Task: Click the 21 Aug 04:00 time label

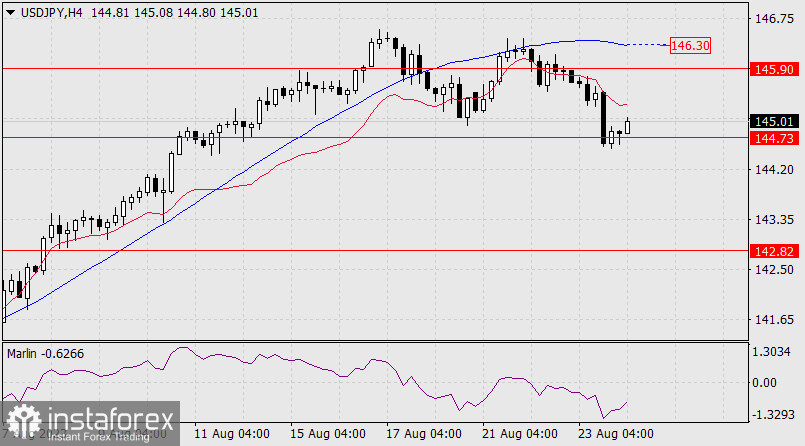Action: click(520, 434)
